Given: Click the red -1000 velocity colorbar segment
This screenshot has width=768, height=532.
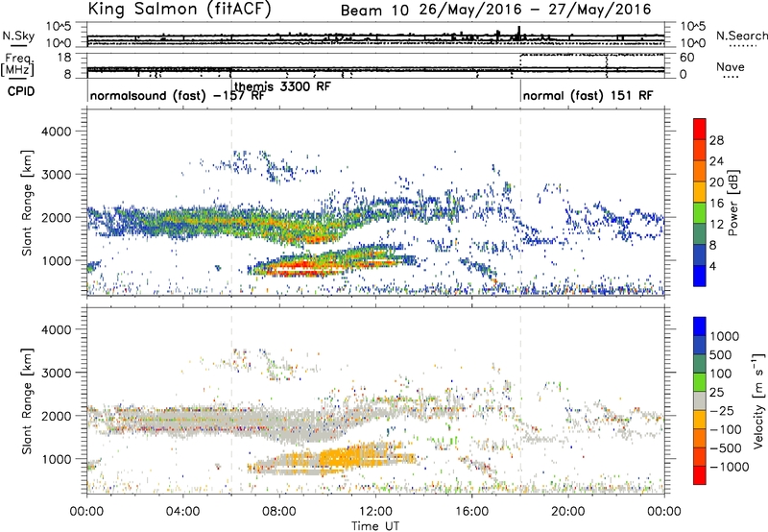Looking at the screenshot, I should [x=700, y=475].
